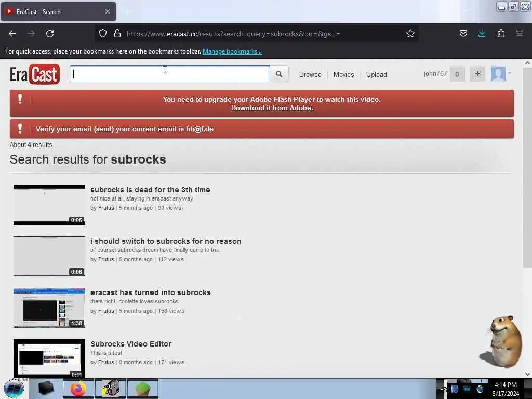Open video i should switch to subrocks
Viewport: 532px width, 399px height.
(166, 241)
